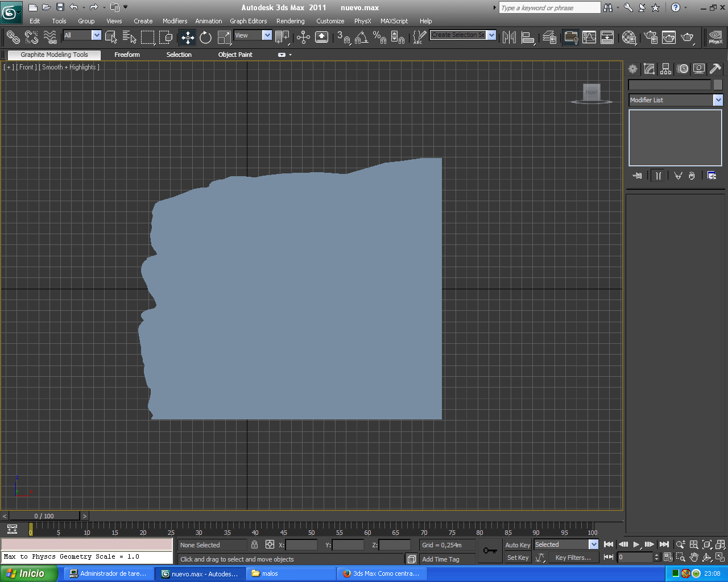This screenshot has height=582, width=728.
Task: Choose the Rectangular Selection Region tool
Action: point(148,38)
